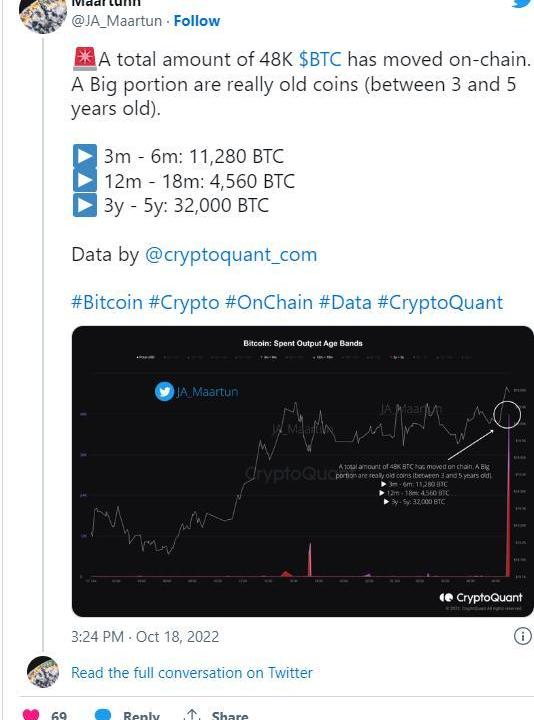534x720 pixels.
Task: Open the author's profile avatar at top
Action: tap(43, 17)
